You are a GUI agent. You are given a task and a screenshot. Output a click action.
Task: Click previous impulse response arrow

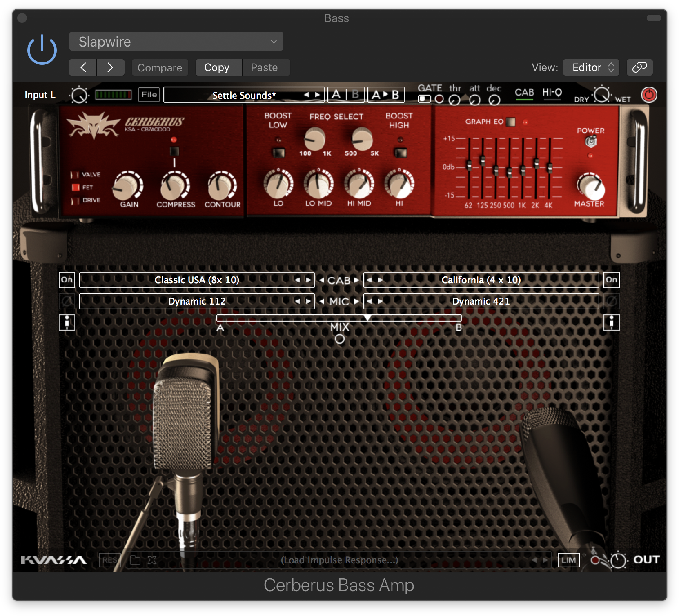534,560
